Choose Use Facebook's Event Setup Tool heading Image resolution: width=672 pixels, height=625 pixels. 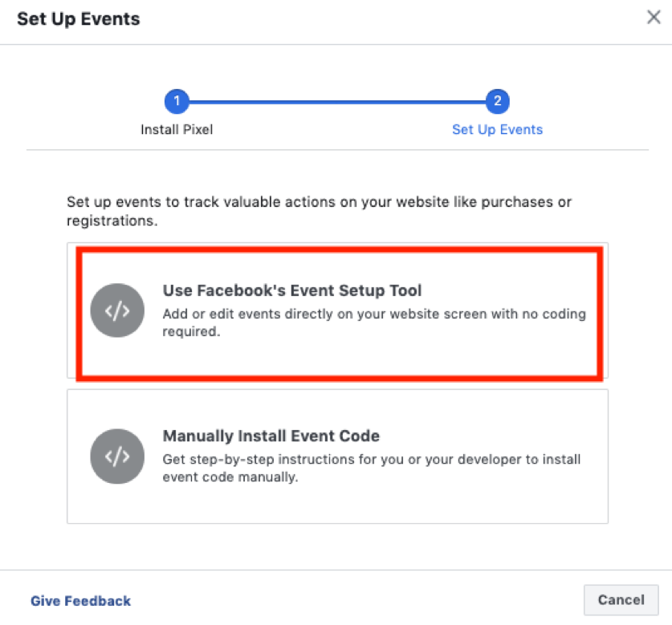click(292, 290)
